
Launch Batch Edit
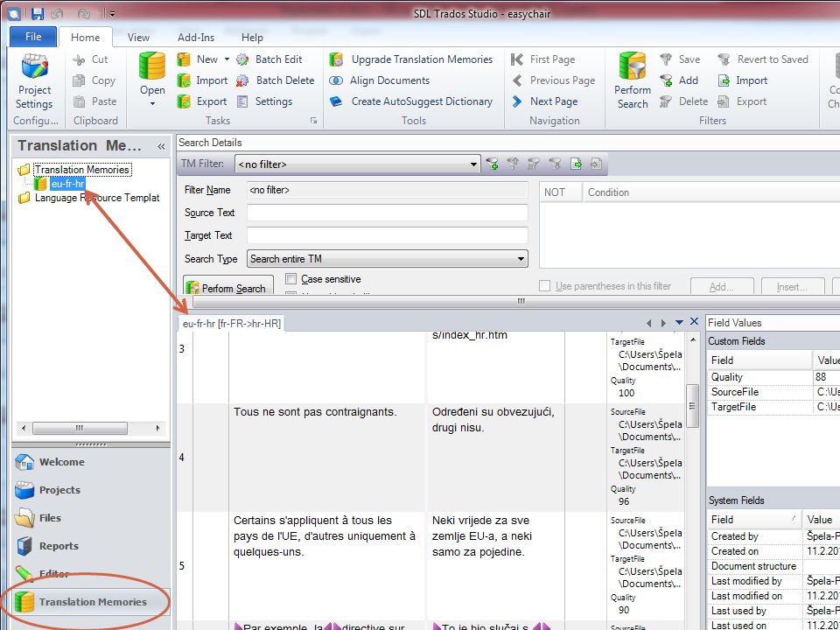pos(269,59)
